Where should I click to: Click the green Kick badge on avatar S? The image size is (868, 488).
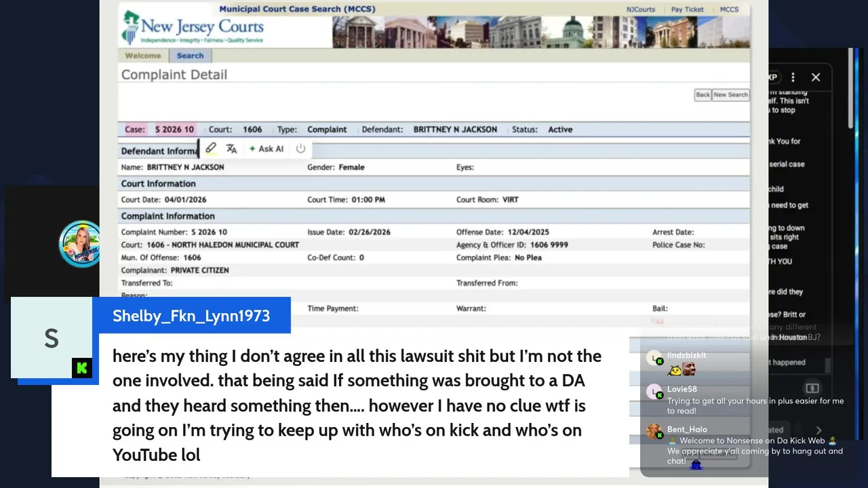click(x=82, y=368)
